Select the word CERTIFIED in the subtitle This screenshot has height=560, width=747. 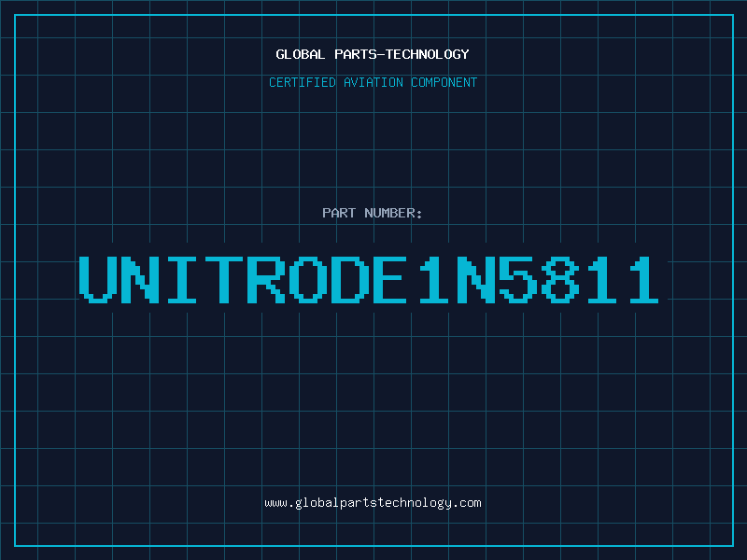click(x=303, y=82)
